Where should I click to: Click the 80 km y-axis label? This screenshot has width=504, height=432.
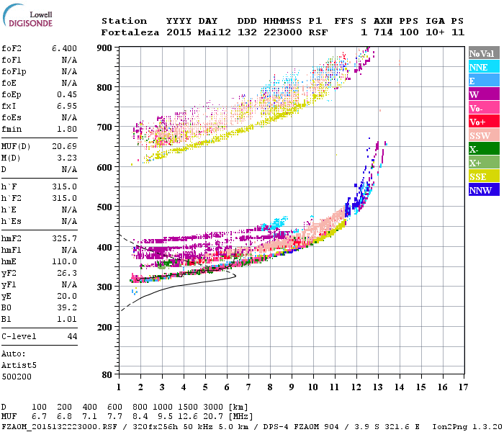click(x=107, y=374)
